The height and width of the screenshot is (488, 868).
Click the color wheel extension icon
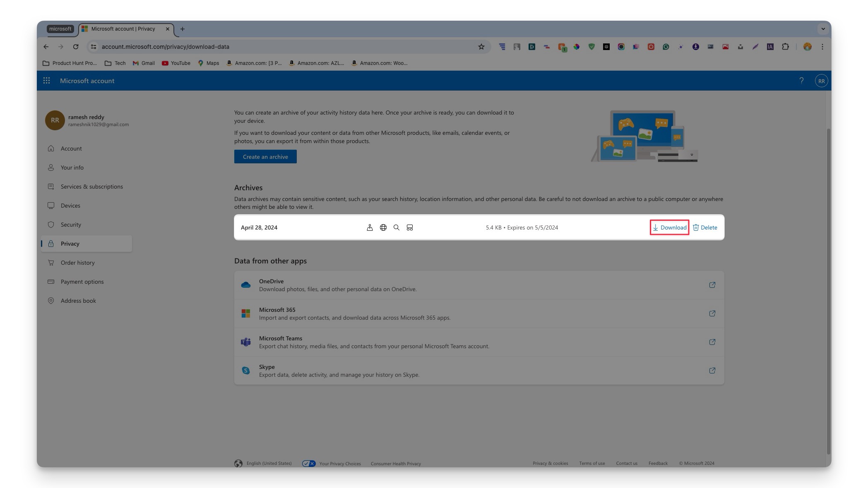[x=577, y=47]
